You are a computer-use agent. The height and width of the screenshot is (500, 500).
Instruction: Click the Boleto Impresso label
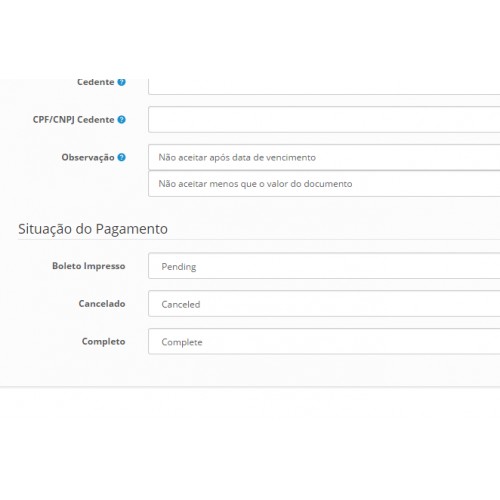coord(89,266)
